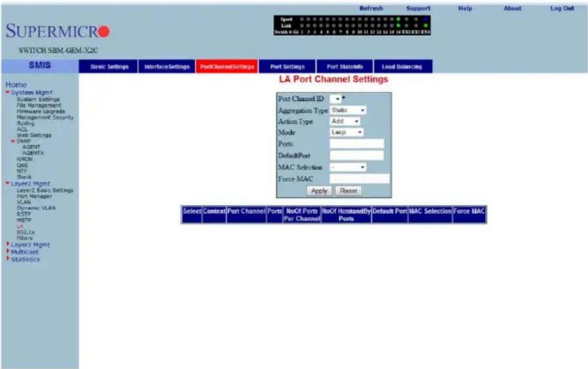Open AGENTX under SNMP
588x369 pixels.
pyautogui.click(x=33, y=153)
